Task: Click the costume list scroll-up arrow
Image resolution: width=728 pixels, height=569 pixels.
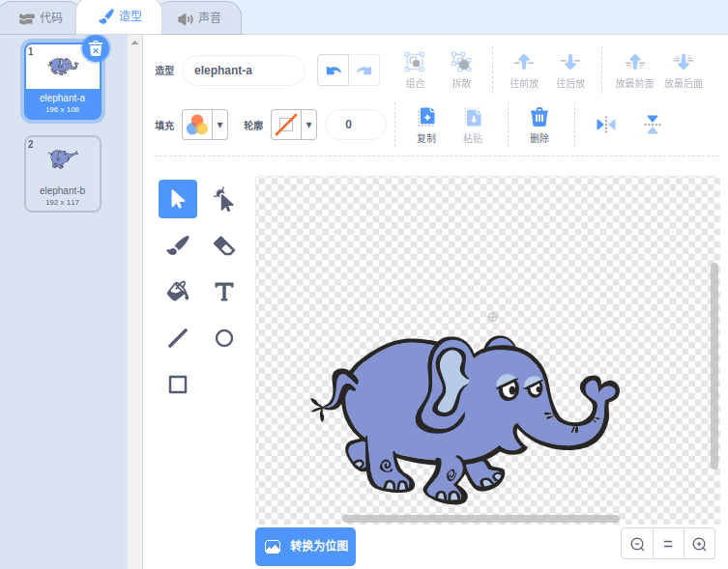Action: [134, 43]
